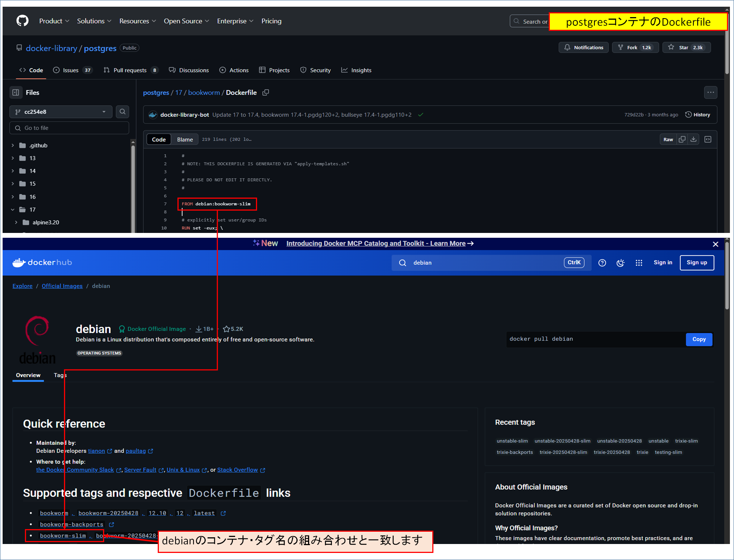
Task: Star the postgres repository
Action: point(686,47)
